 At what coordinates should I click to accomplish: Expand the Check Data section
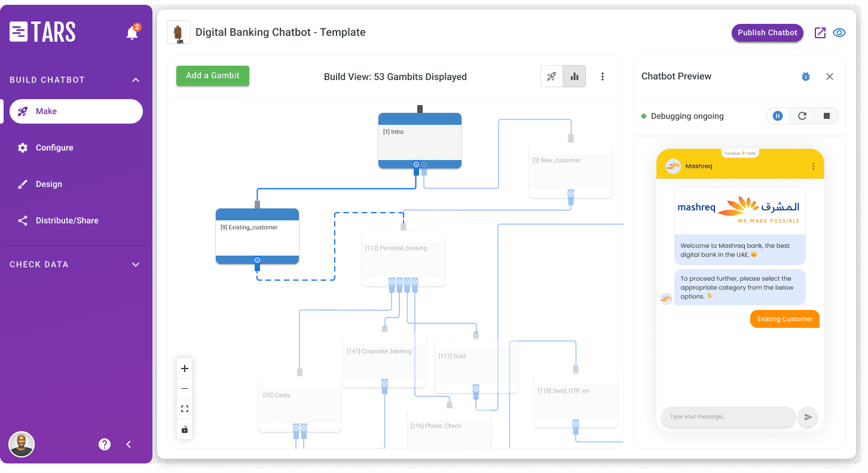[x=136, y=265]
